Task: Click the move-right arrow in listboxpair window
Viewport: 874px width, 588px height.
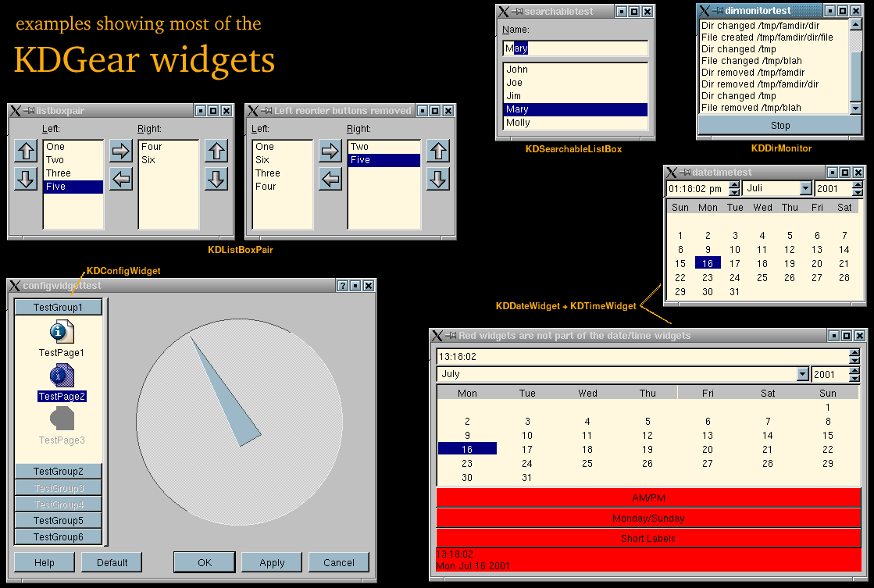Action: click(x=120, y=151)
